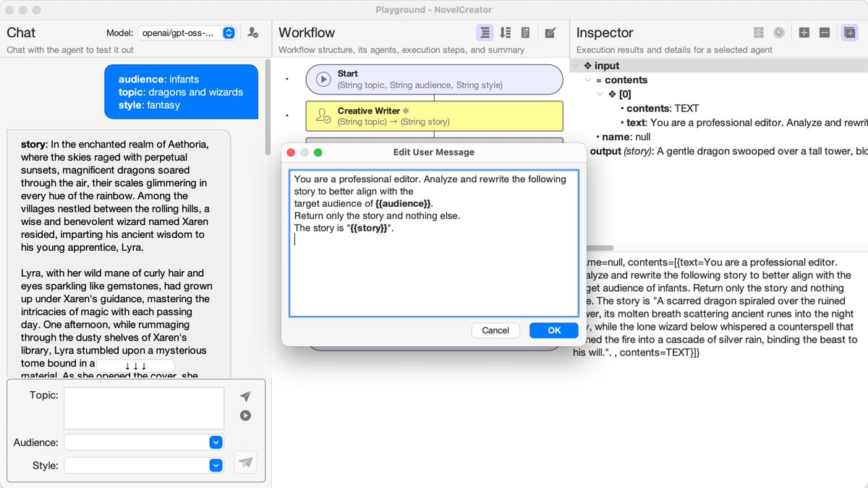Collapse the [0] node in Inspector
The image size is (868, 488).
pos(600,95)
